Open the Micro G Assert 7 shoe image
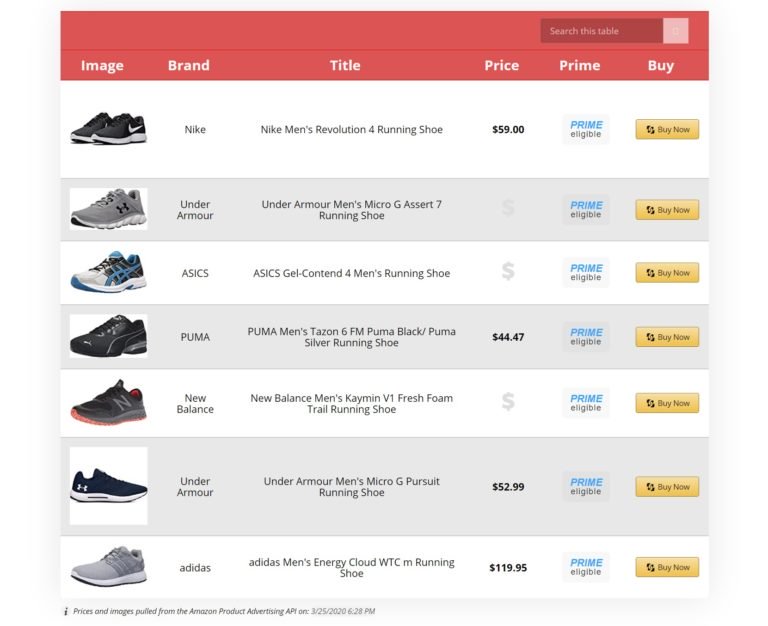 tap(108, 209)
